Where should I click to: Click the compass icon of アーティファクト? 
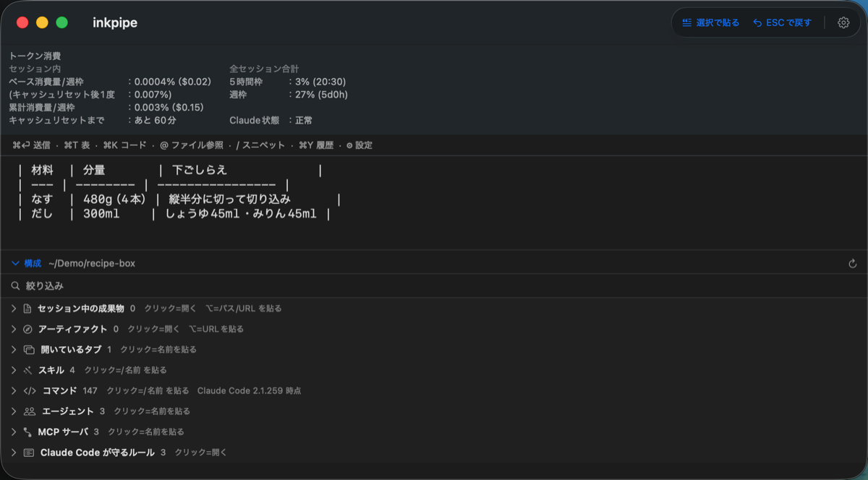point(27,329)
